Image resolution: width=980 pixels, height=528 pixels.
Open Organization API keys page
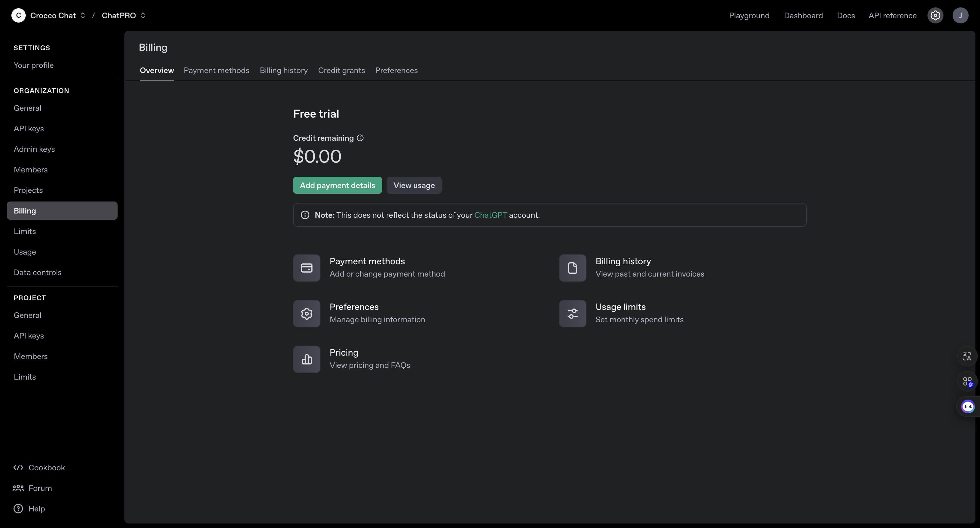[62, 129]
